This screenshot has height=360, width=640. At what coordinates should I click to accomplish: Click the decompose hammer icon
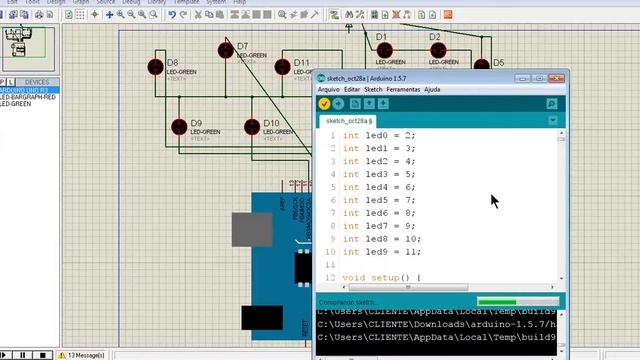(315, 15)
